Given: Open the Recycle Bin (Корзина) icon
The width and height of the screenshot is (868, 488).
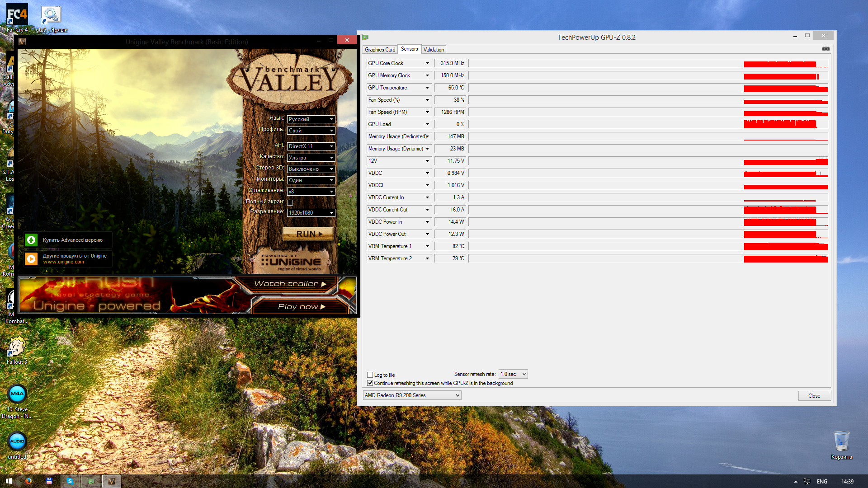Looking at the screenshot, I should coord(841,441).
